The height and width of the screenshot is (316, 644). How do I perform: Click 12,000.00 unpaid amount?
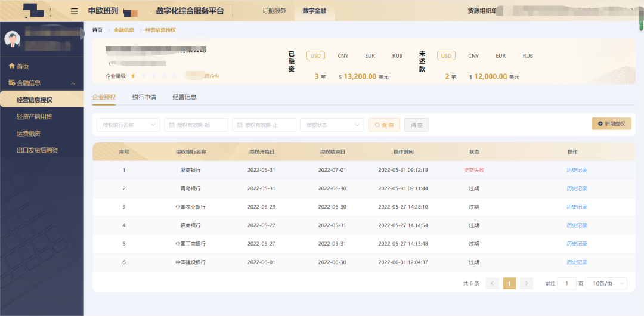(x=490, y=76)
